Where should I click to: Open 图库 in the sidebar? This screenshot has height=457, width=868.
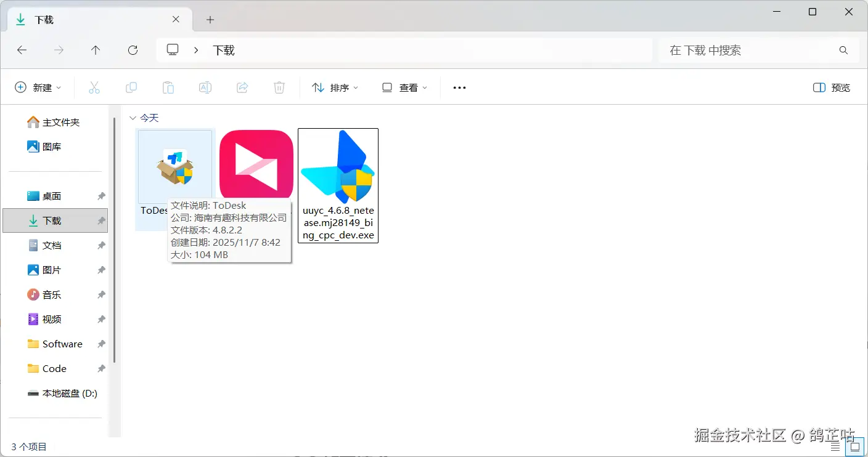pyautogui.click(x=45, y=147)
